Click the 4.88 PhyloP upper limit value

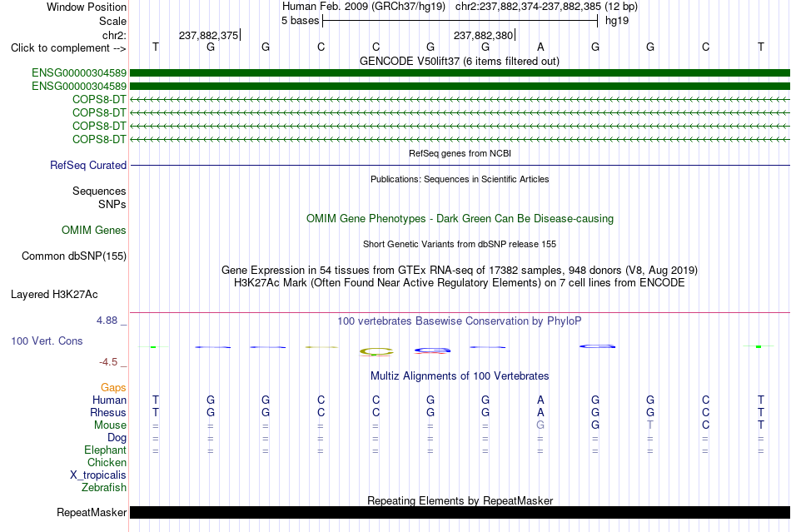[107, 321]
